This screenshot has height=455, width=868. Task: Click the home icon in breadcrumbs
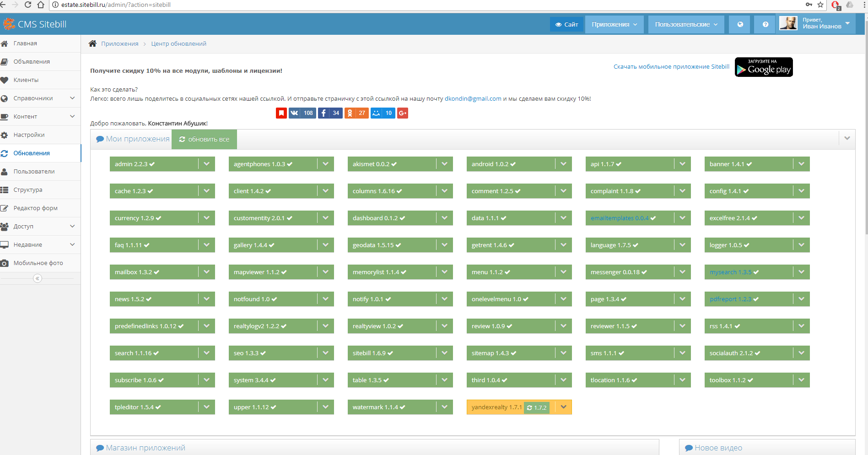click(x=92, y=43)
